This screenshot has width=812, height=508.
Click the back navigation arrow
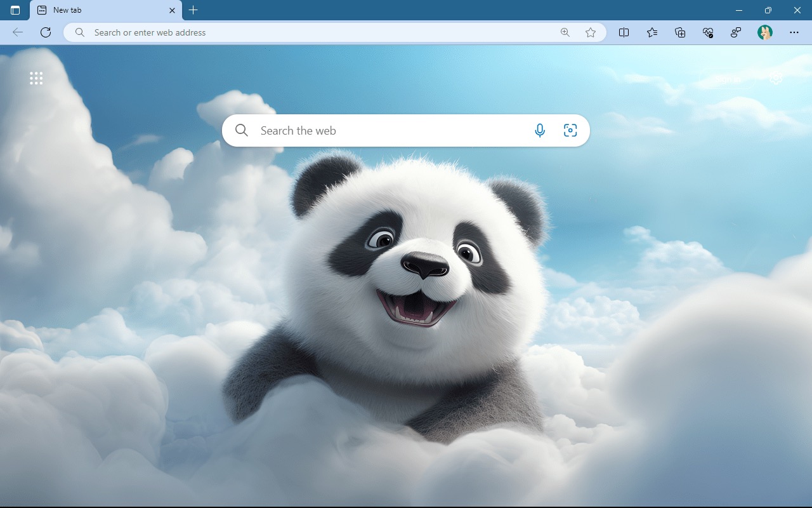(x=17, y=32)
